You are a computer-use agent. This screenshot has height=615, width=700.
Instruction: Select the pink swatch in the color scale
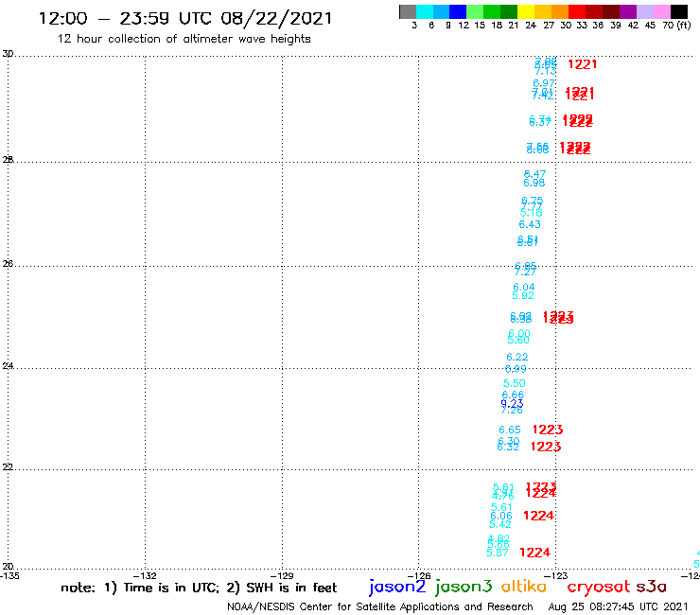click(x=661, y=11)
